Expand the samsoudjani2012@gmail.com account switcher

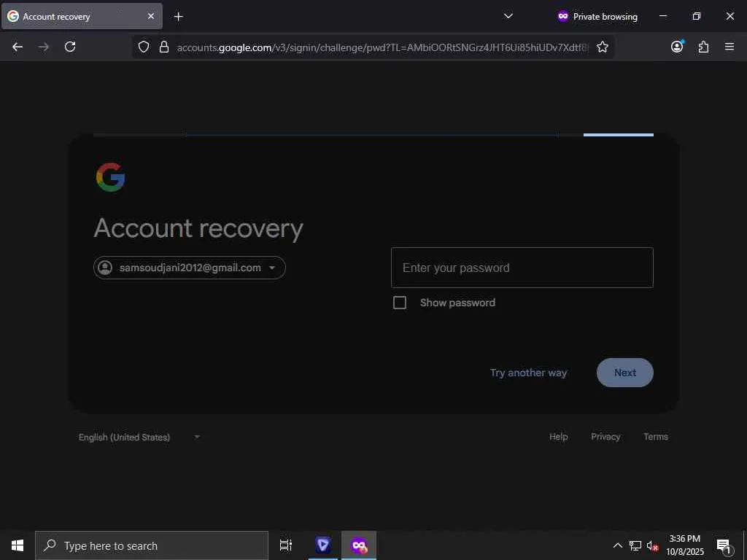[190, 268]
